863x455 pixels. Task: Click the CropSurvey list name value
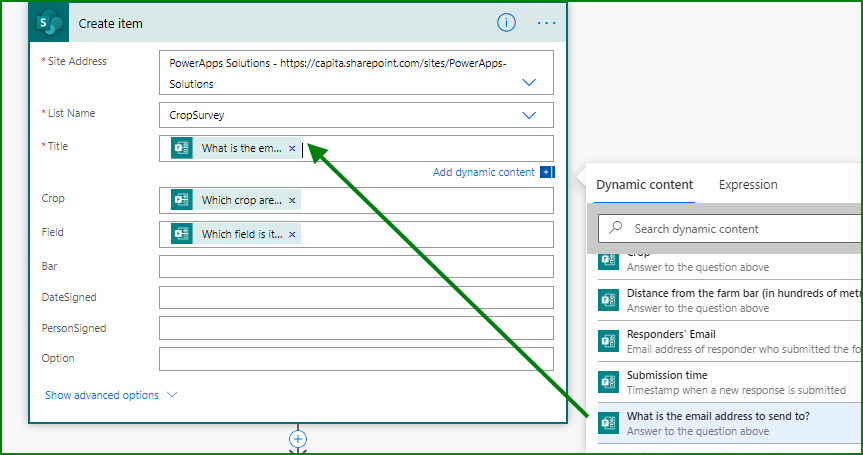click(196, 116)
